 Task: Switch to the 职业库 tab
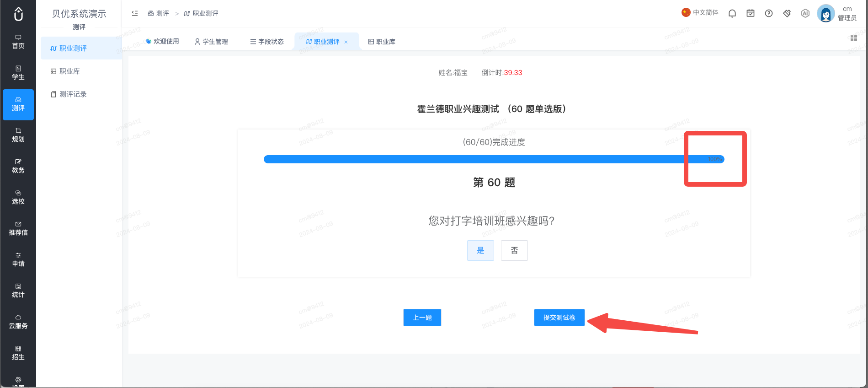click(x=382, y=42)
